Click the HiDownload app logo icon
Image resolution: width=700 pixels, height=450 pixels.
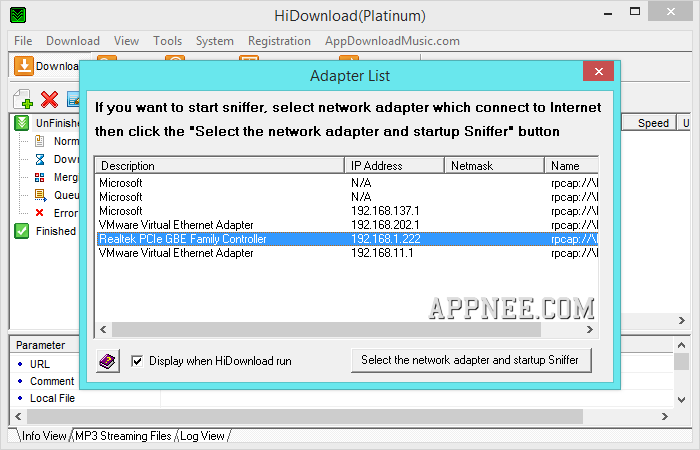click(x=18, y=15)
